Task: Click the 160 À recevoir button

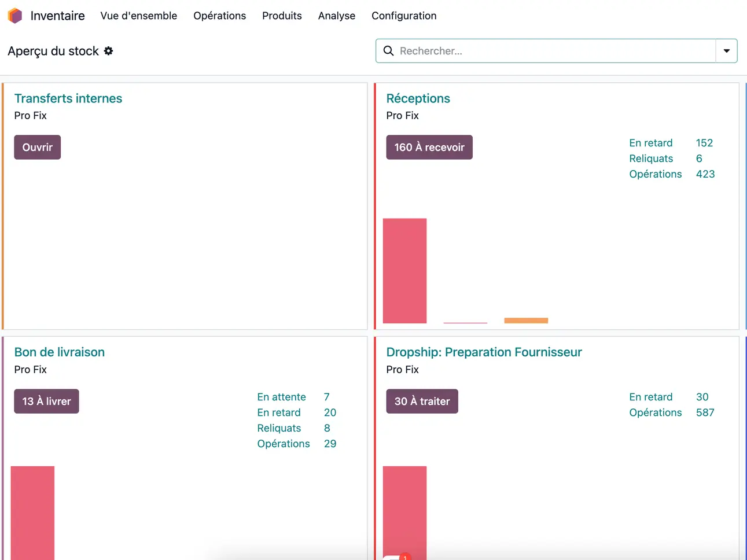Action: (x=429, y=148)
